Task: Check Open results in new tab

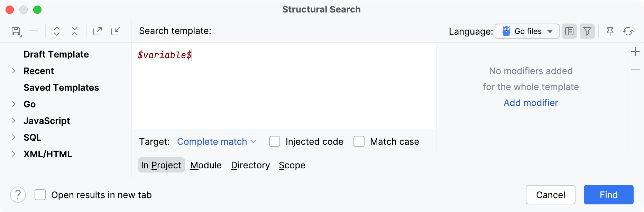Action: [x=40, y=195]
